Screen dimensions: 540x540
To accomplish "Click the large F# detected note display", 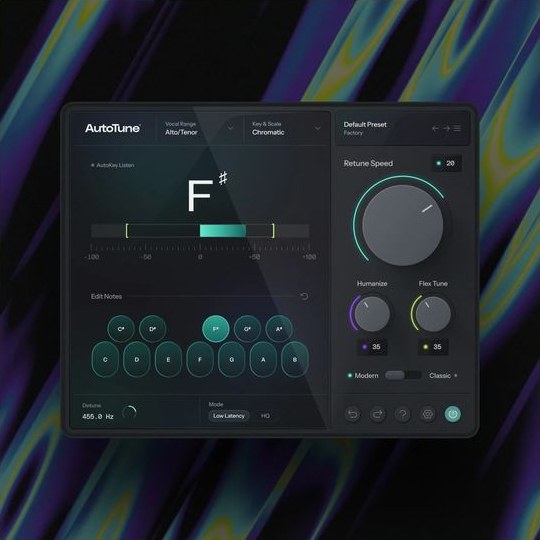I will pos(207,192).
